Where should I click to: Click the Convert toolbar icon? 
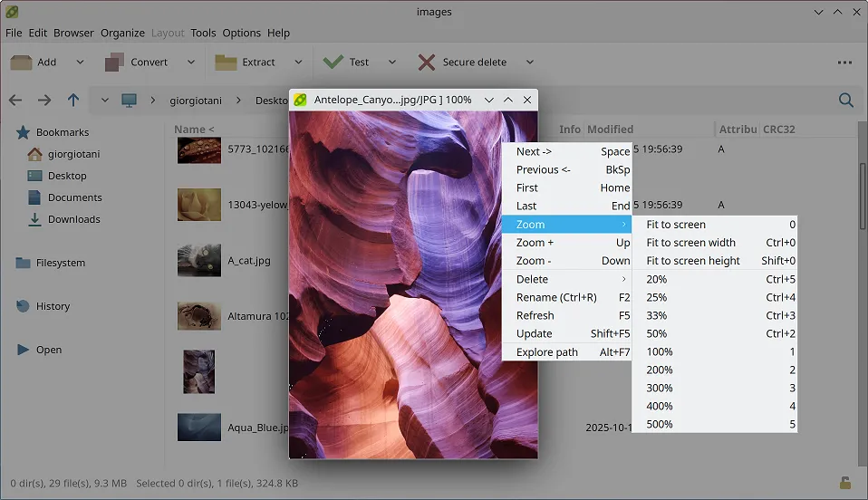[x=115, y=62]
